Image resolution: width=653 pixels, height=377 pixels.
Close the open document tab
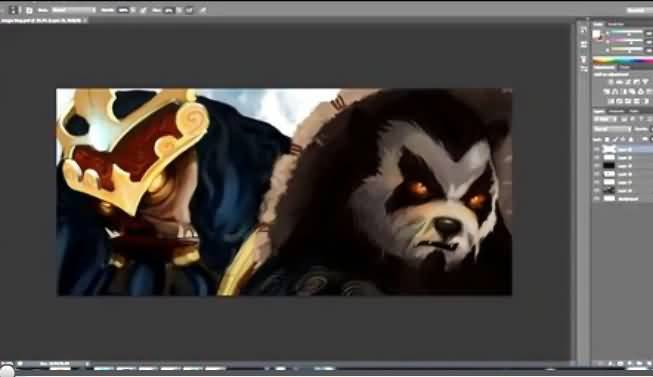[85, 20]
